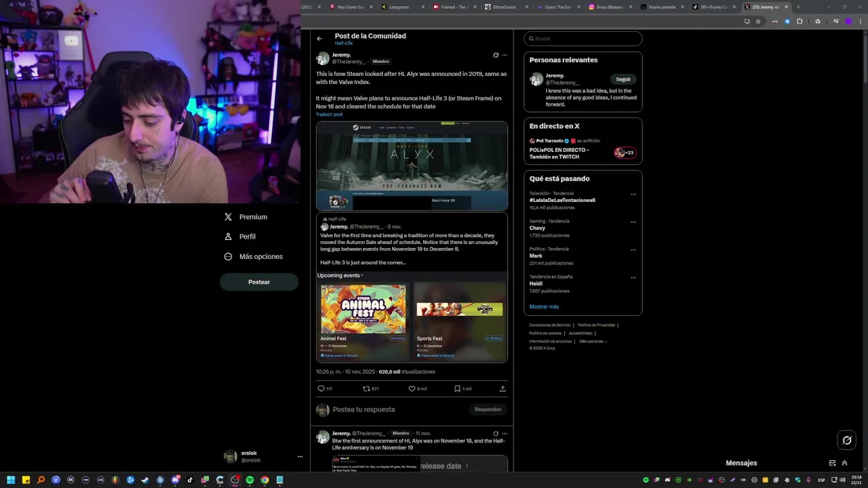Expand the Mensajes drawer chevrons
This screenshot has width=868, height=488.
point(844,463)
